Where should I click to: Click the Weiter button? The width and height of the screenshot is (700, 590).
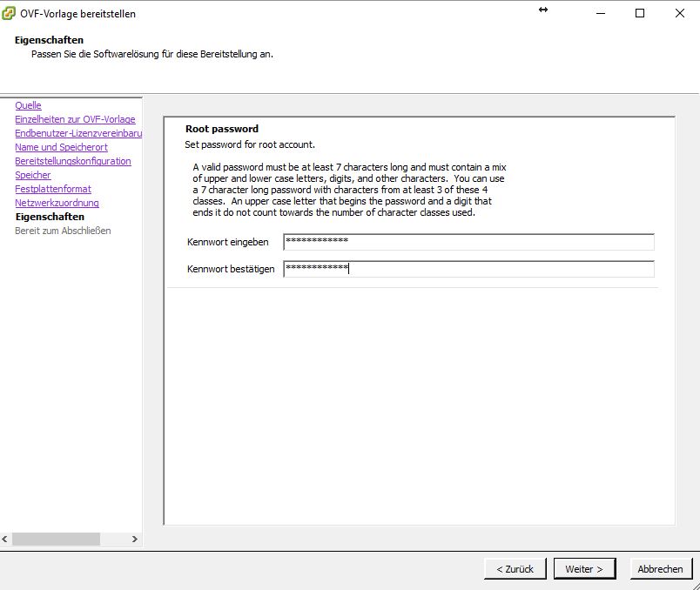[584, 568]
